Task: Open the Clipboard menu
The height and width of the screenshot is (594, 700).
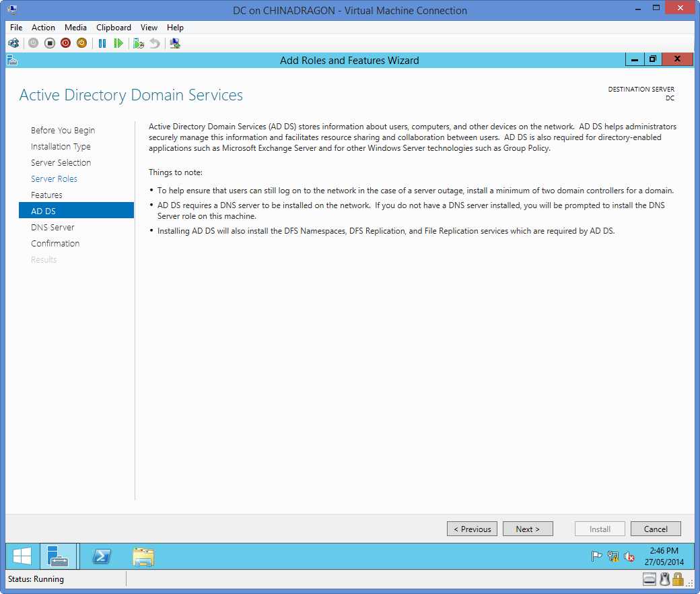Action: tap(114, 27)
